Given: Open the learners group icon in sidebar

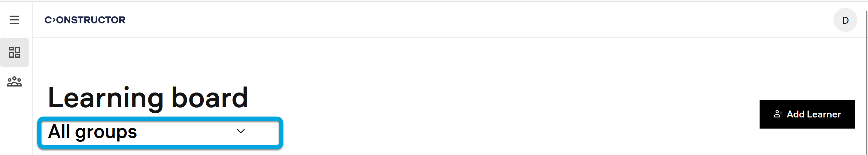Looking at the screenshot, I should [x=14, y=82].
